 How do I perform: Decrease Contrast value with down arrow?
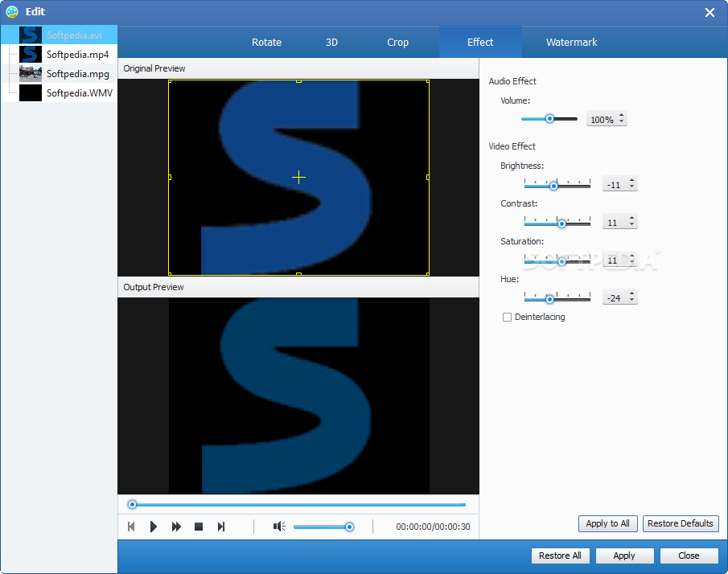point(632,224)
